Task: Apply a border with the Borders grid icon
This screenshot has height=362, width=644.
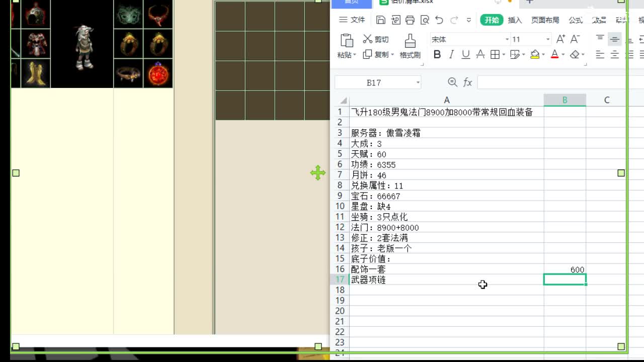Action: click(495, 54)
